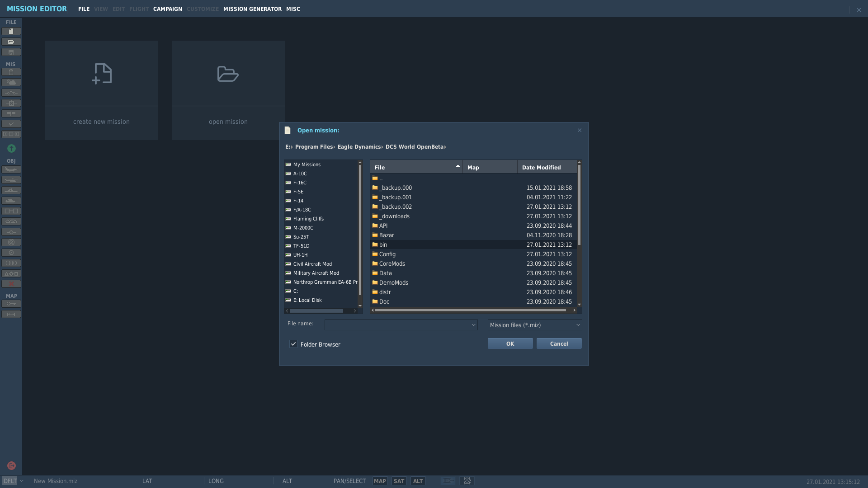
Task: Select the bin folder row
Action: pos(473,244)
